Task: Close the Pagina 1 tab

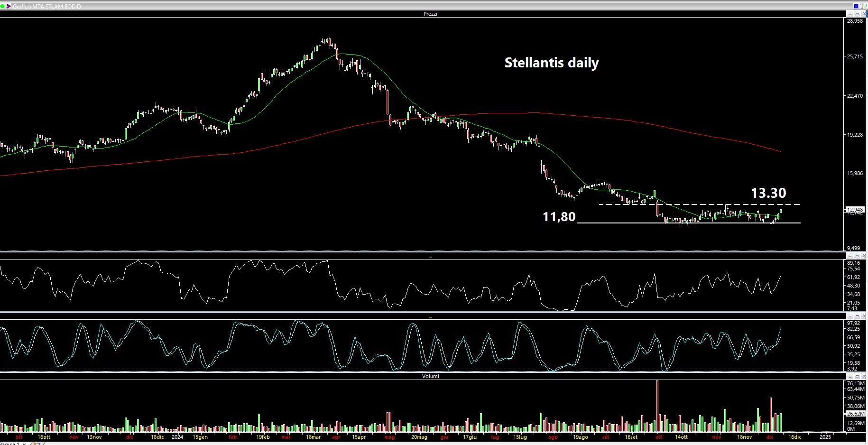Action: 24,444
